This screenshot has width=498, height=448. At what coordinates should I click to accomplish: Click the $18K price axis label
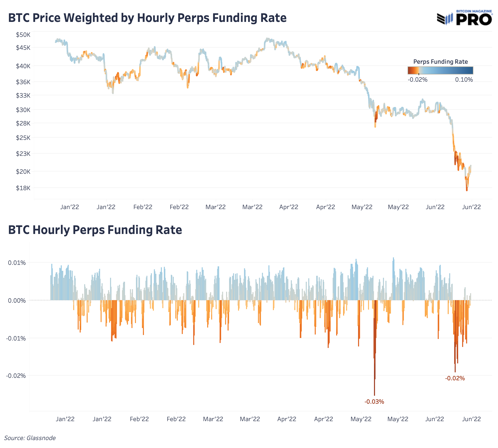click(x=23, y=188)
